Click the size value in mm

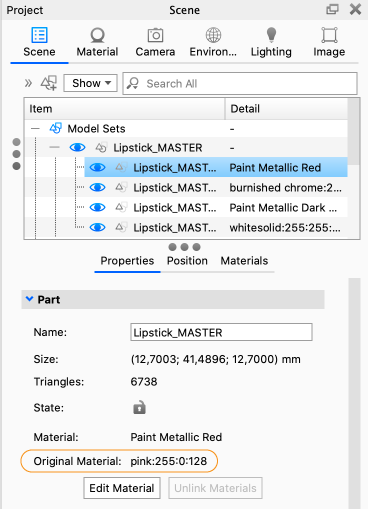tap(216, 359)
